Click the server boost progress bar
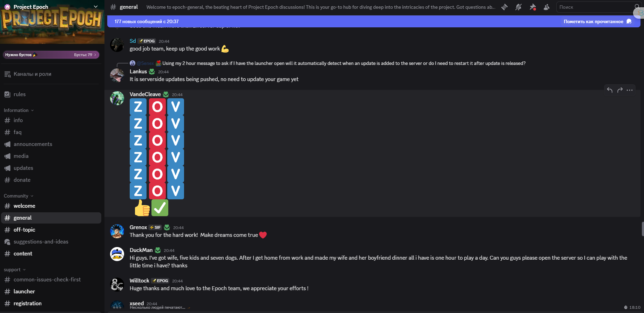 pos(51,55)
